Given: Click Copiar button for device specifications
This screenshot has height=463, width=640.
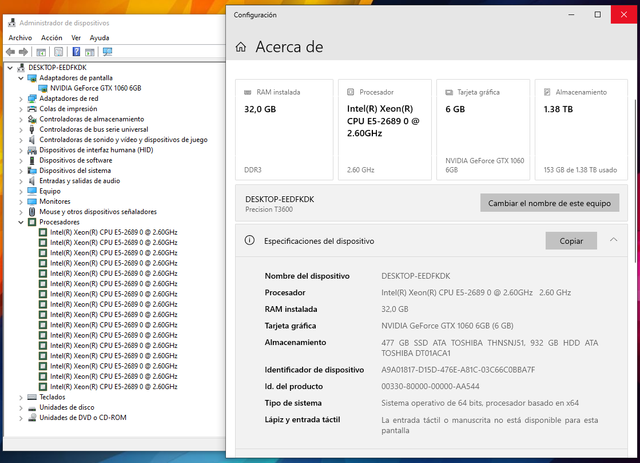Looking at the screenshot, I should (571, 241).
